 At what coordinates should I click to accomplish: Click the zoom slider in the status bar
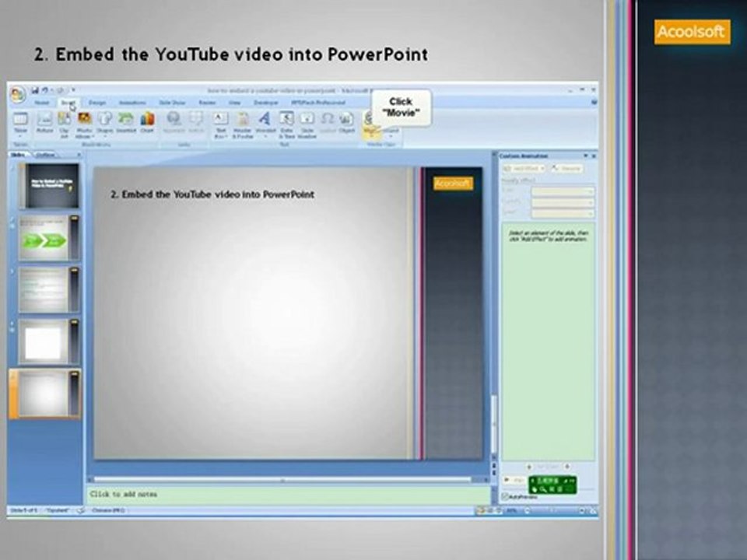point(552,510)
